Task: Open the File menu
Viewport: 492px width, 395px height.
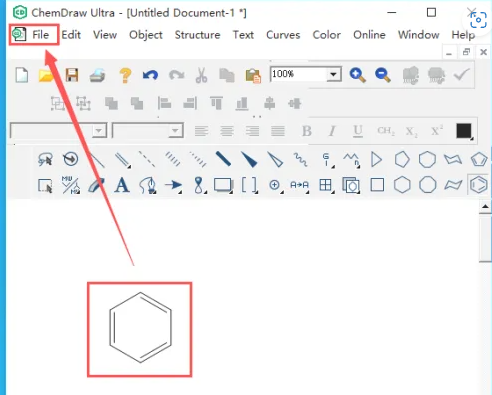Action: [40, 35]
